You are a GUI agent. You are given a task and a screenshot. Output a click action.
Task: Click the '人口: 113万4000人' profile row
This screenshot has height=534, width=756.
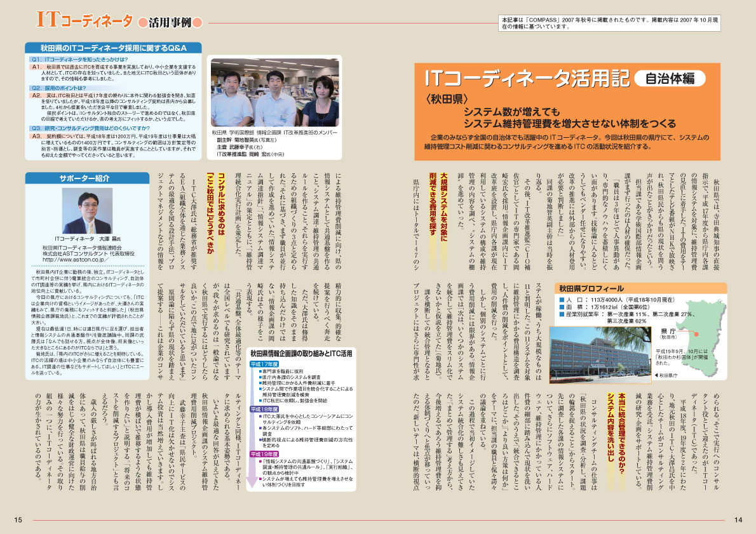coord(617,299)
